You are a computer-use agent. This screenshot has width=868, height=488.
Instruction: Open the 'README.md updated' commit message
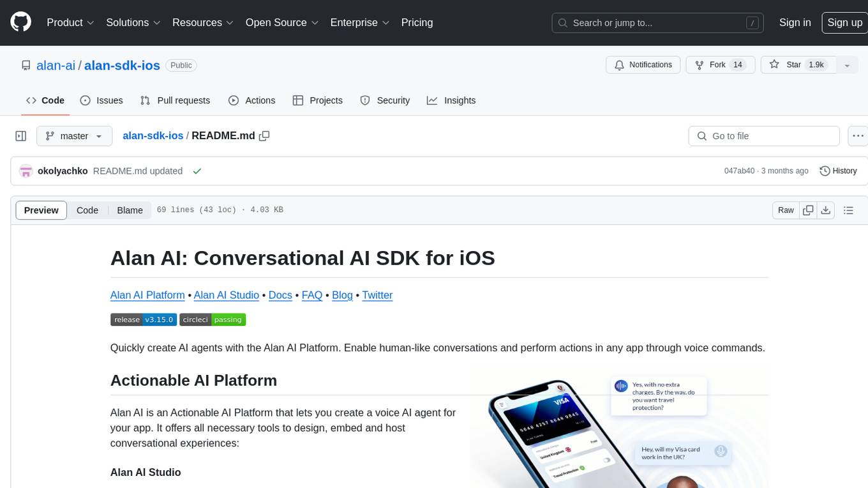pyautogui.click(x=138, y=171)
